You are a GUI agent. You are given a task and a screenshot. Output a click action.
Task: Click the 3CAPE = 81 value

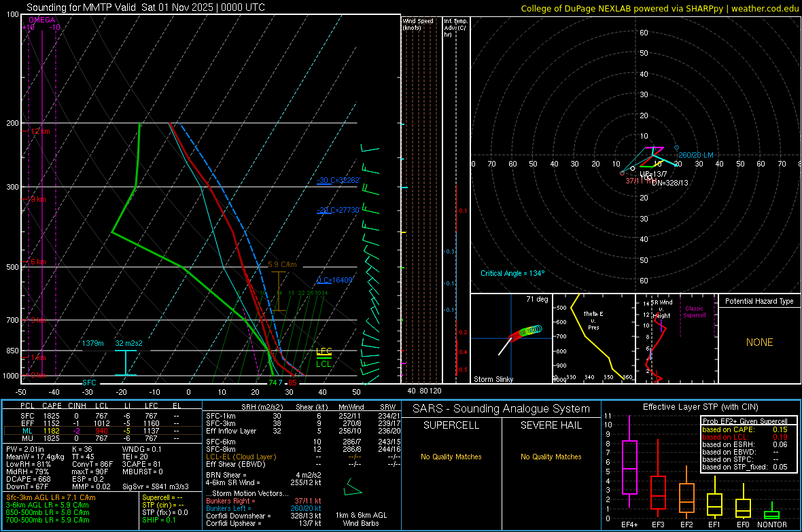coord(141,464)
